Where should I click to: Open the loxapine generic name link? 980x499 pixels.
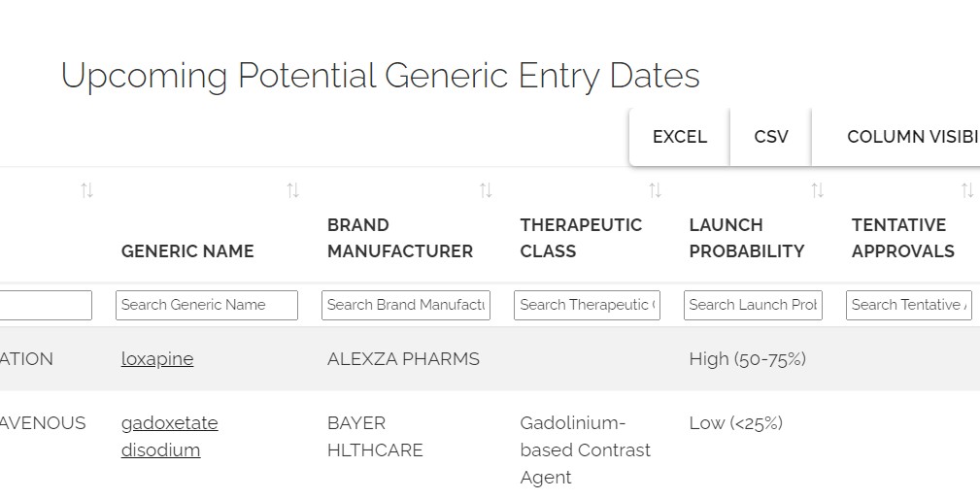[x=157, y=359]
